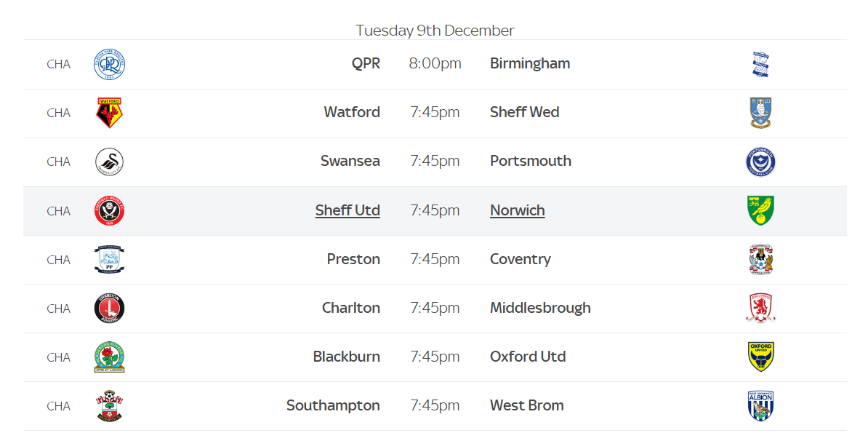Click the West Brom Albion crest
The height and width of the screenshot is (441, 868).
[760, 405]
